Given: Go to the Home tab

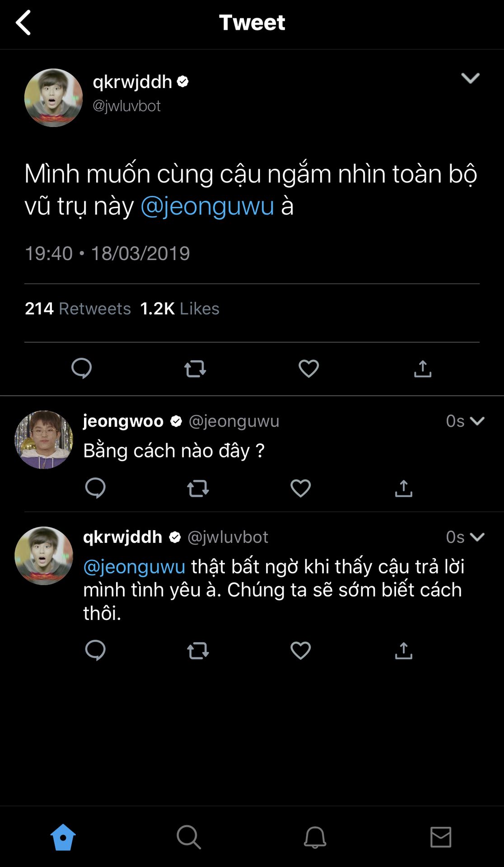Looking at the screenshot, I should [x=63, y=837].
